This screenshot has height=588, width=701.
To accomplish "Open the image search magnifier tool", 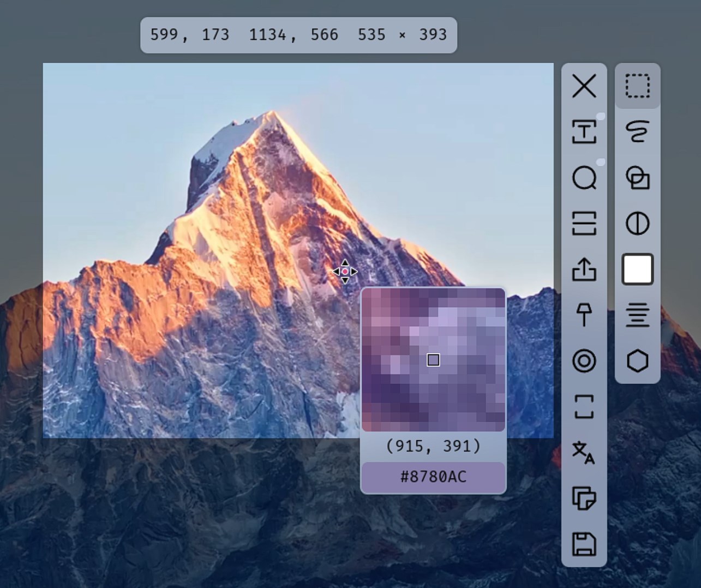I will point(584,178).
